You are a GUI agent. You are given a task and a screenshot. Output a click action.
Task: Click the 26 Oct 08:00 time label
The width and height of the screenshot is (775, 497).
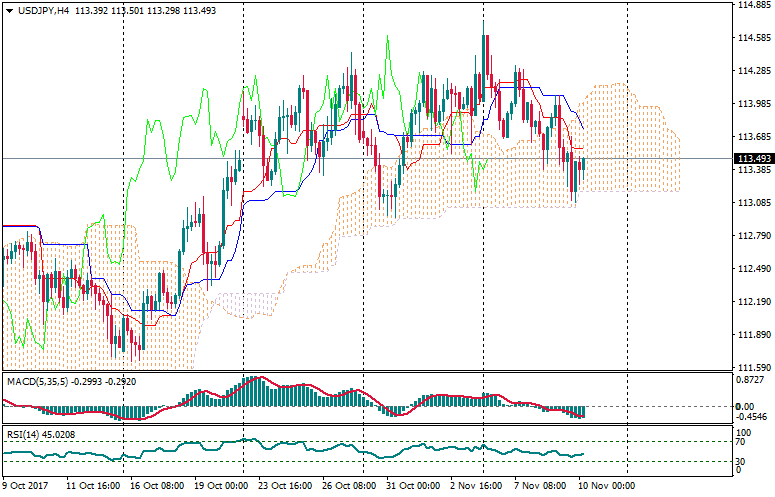coord(349,485)
